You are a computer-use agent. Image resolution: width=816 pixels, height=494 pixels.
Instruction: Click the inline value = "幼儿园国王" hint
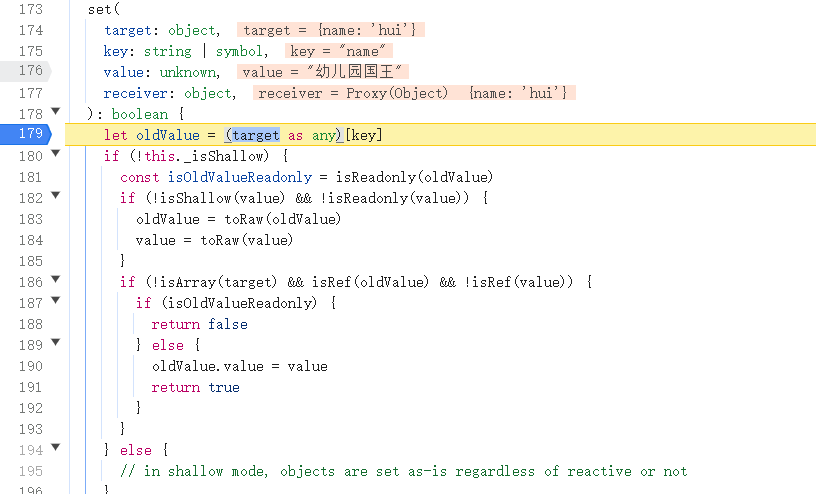click(x=325, y=72)
